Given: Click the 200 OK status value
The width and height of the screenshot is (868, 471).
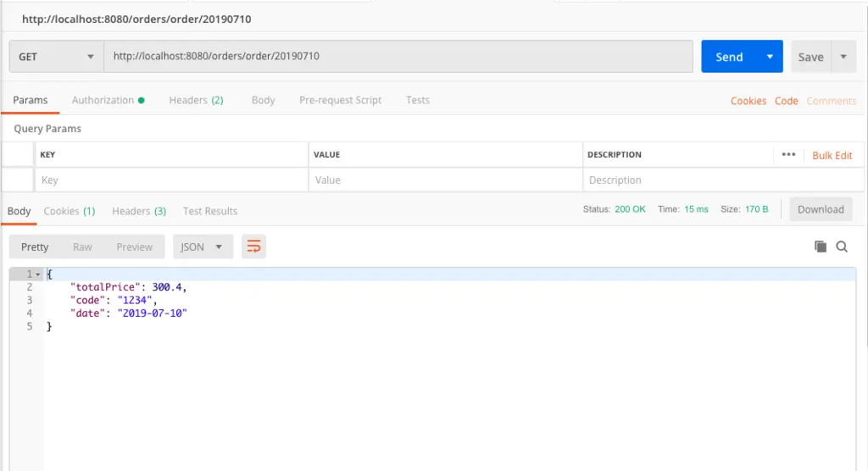Looking at the screenshot, I should pyautogui.click(x=630, y=209).
